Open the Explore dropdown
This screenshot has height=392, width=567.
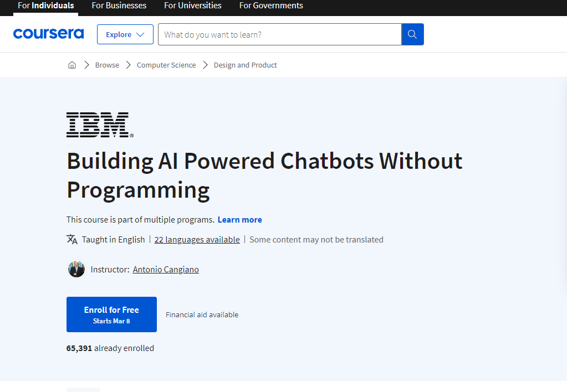click(125, 34)
